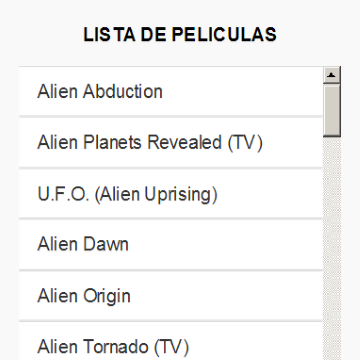
Task: Page down using the dotted scrollbar track
Action: point(332,248)
